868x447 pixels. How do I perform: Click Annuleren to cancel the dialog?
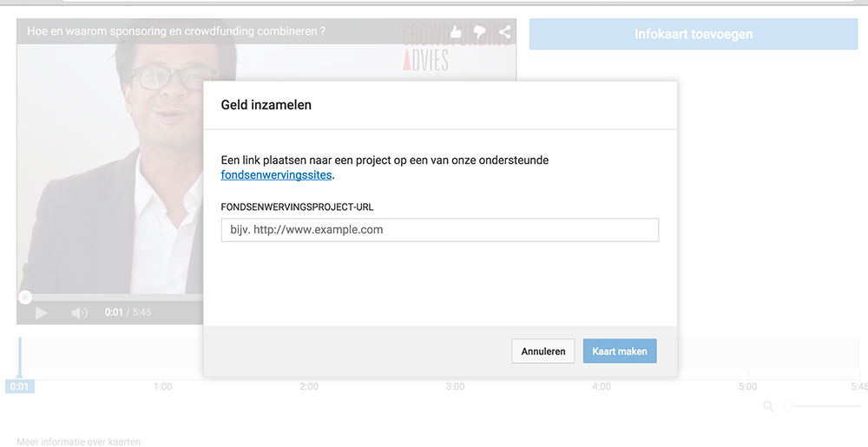click(x=543, y=352)
